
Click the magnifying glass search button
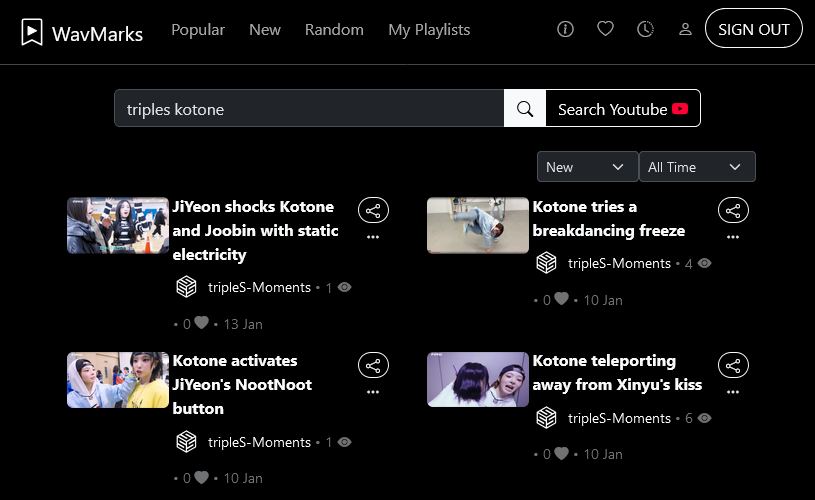click(x=525, y=109)
